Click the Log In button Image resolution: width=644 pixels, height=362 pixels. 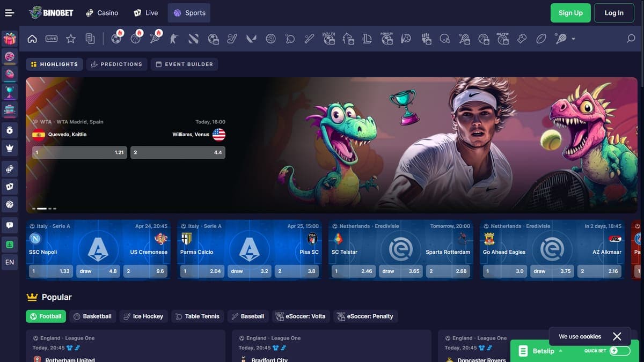[614, 13]
